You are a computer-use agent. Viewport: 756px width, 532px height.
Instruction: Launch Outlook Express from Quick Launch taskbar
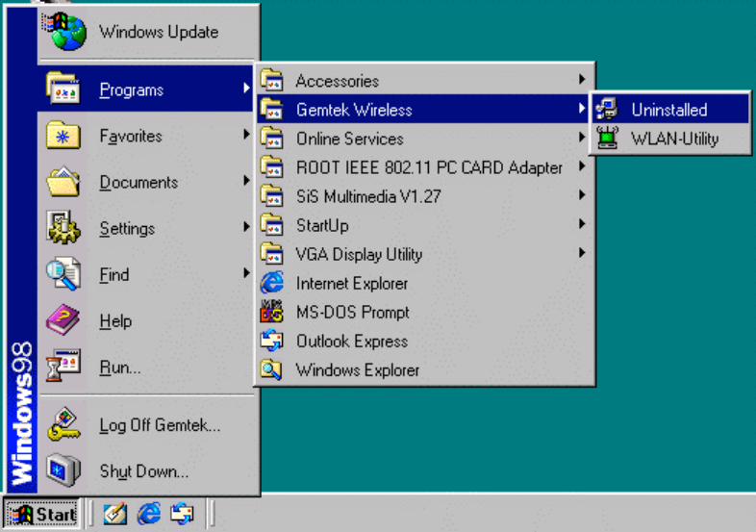click(x=182, y=514)
